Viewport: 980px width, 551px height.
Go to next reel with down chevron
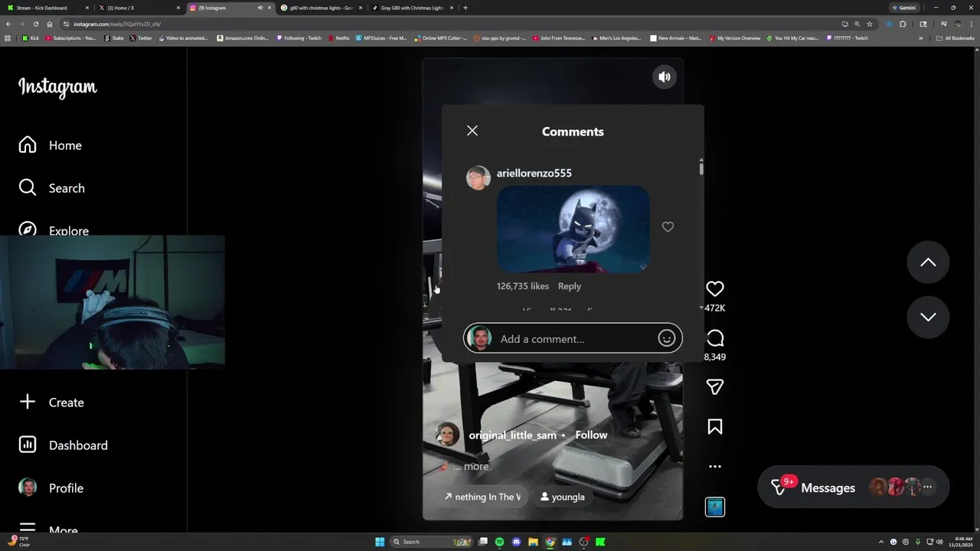(928, 317)
